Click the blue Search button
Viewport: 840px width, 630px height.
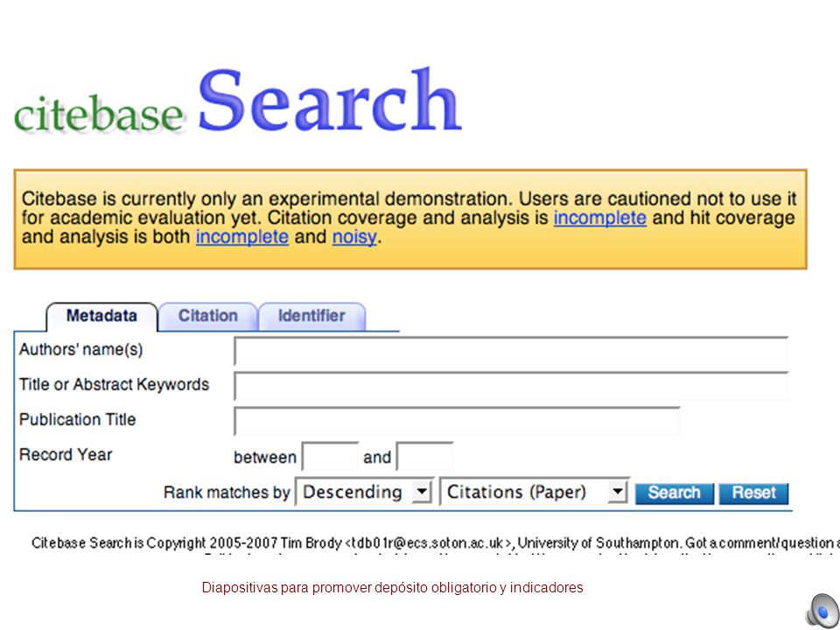(x=675, y=493)
